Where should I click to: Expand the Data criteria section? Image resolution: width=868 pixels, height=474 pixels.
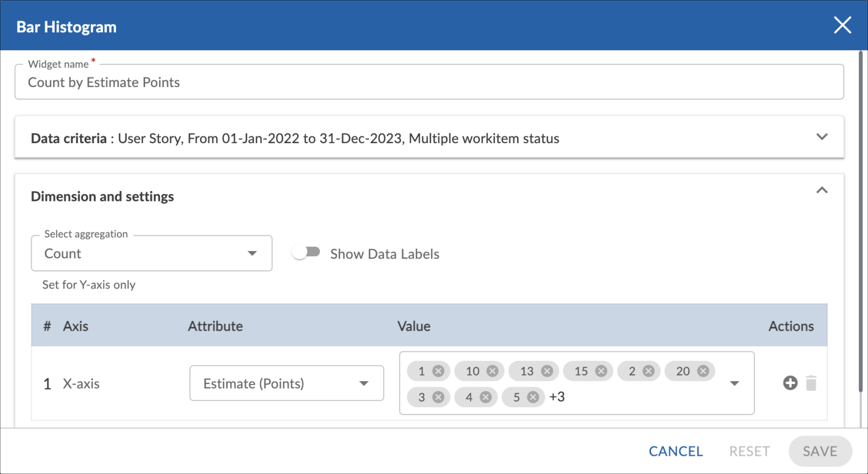pyautogui.click(x=822, y=137)
